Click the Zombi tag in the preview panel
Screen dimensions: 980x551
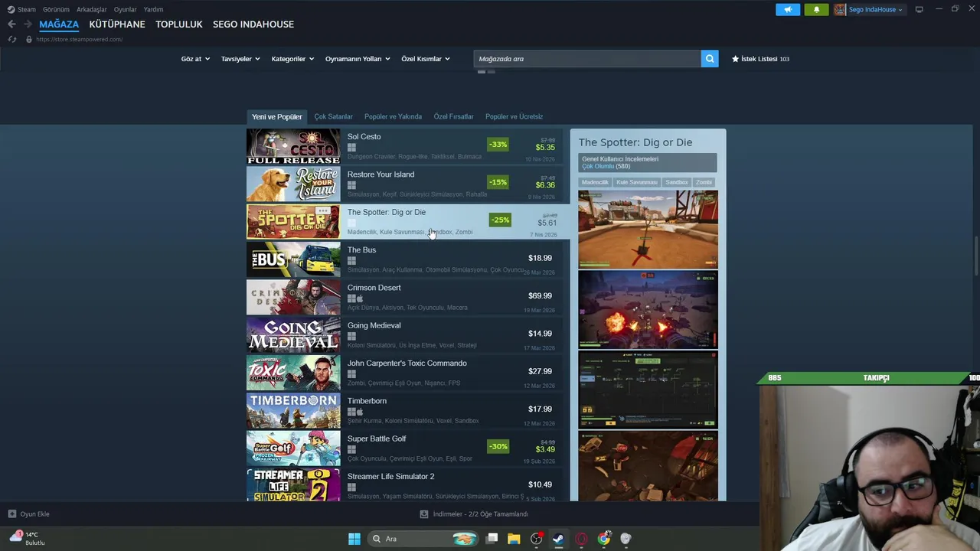(704, 182)
